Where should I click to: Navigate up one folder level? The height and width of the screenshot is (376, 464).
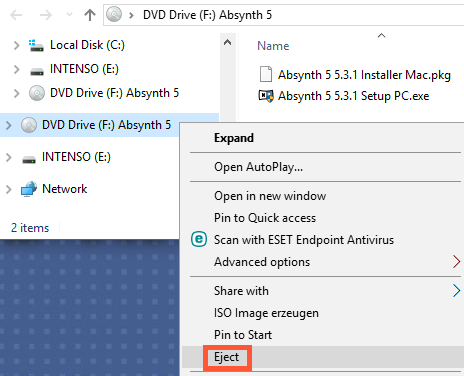(90, 15)
